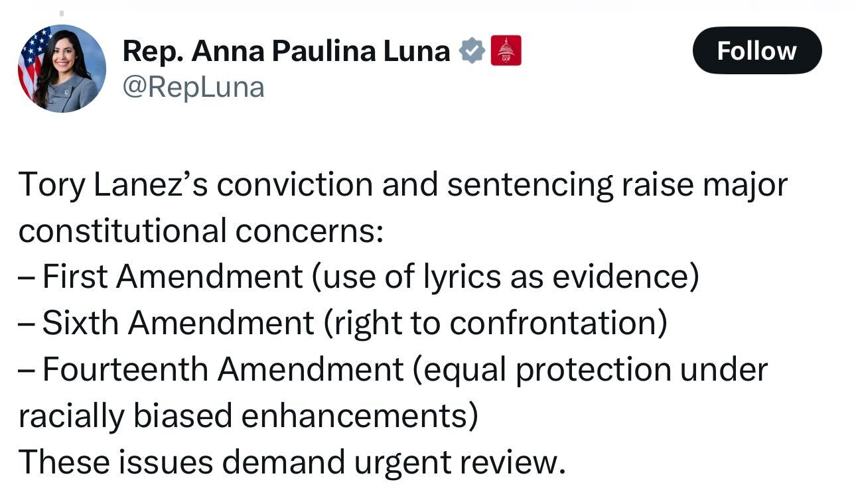The width and height of the screenshot is (856, 504).
Task: Click the Follow button
Action: (x=756, y=50)
